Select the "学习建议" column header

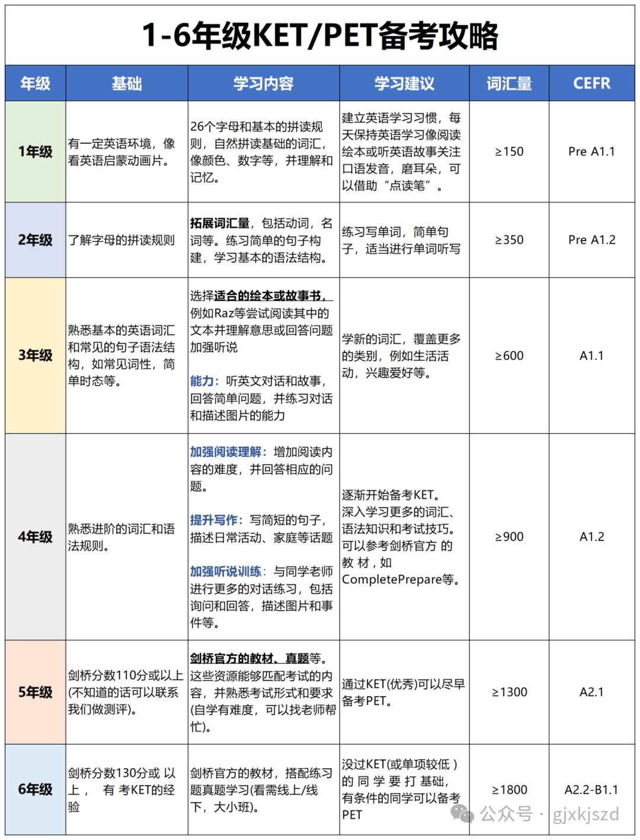405,84
